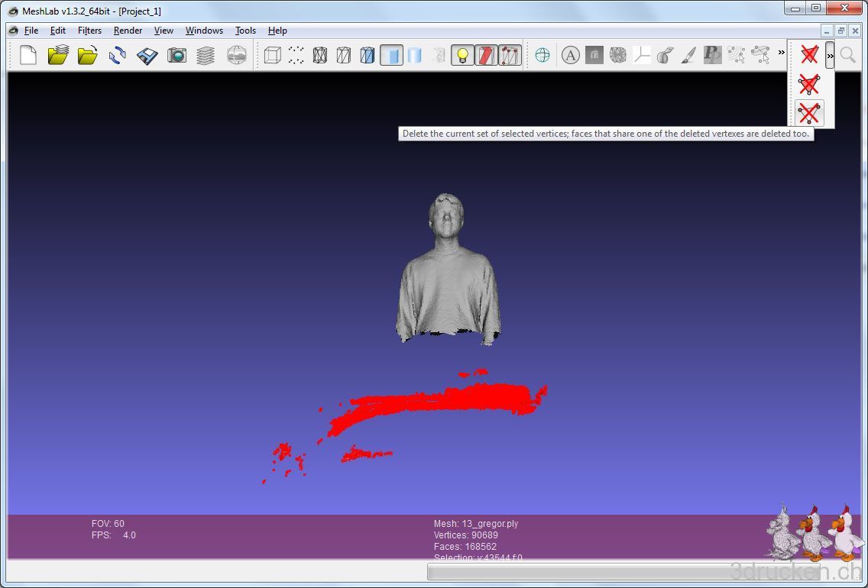Select the PP PickPoints tool

(x=712, y=55)
